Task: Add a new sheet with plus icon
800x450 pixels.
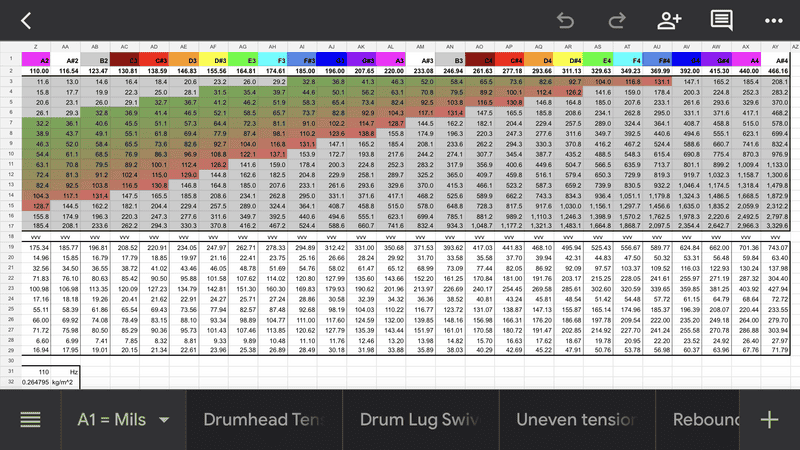Action: click(769, 420)
